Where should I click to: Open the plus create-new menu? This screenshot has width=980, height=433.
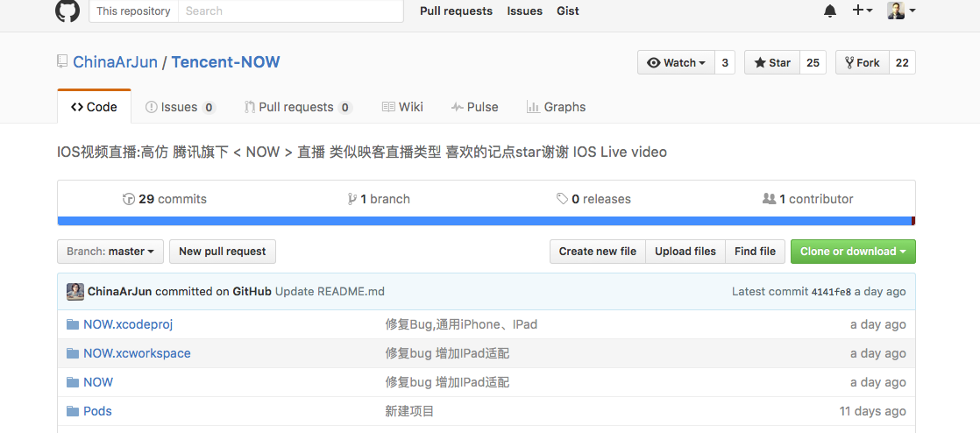pos(863,11)
